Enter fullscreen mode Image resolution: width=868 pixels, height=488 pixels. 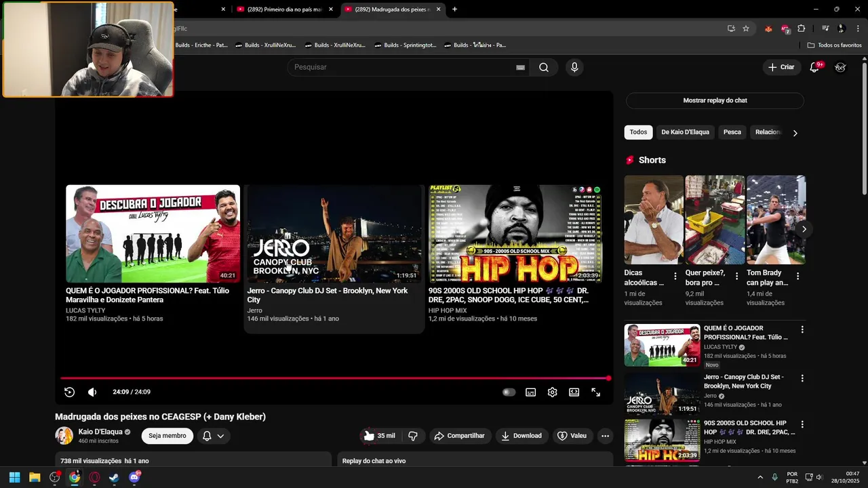pyautogui.click(x=595, y=392)
